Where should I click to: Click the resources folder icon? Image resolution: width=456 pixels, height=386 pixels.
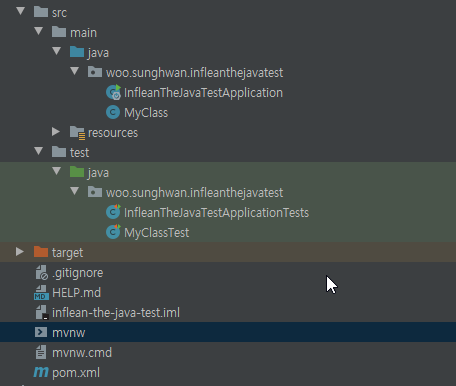coord(77,133)
